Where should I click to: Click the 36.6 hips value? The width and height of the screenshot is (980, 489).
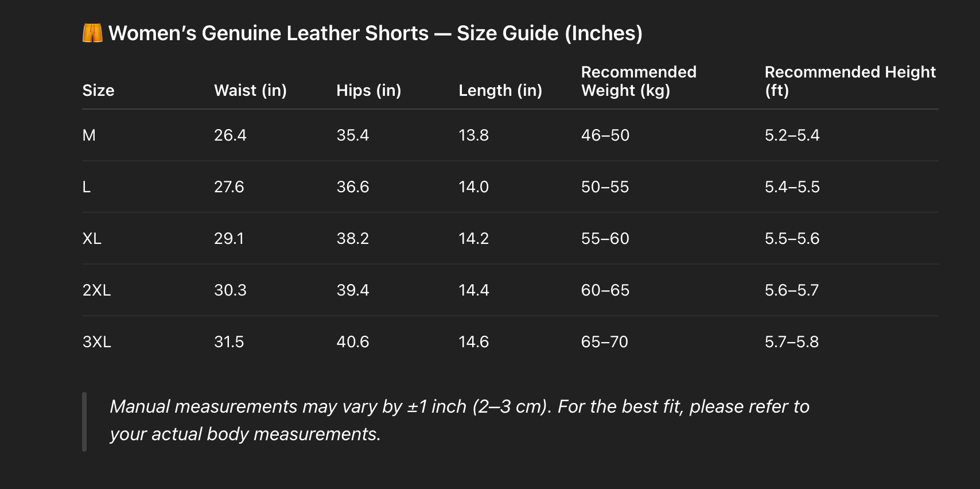[352, 187]
